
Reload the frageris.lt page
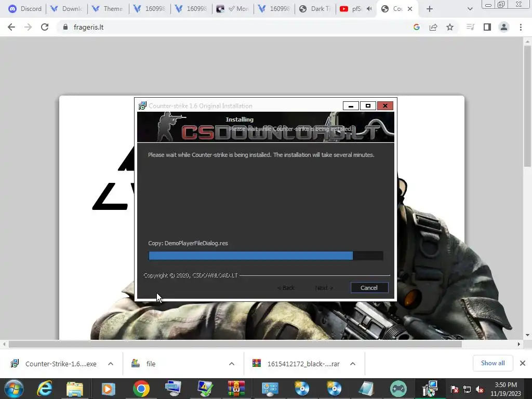tap(45, 27)
